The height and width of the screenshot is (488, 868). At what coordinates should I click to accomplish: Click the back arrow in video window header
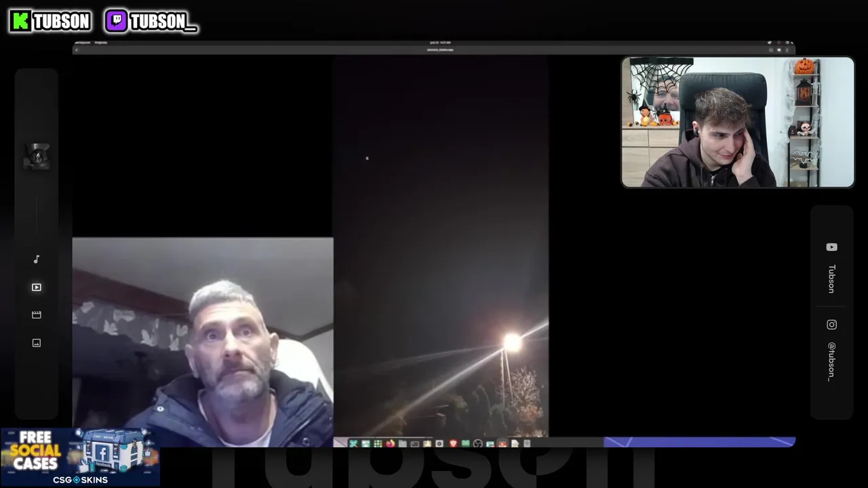pos(77,49)
